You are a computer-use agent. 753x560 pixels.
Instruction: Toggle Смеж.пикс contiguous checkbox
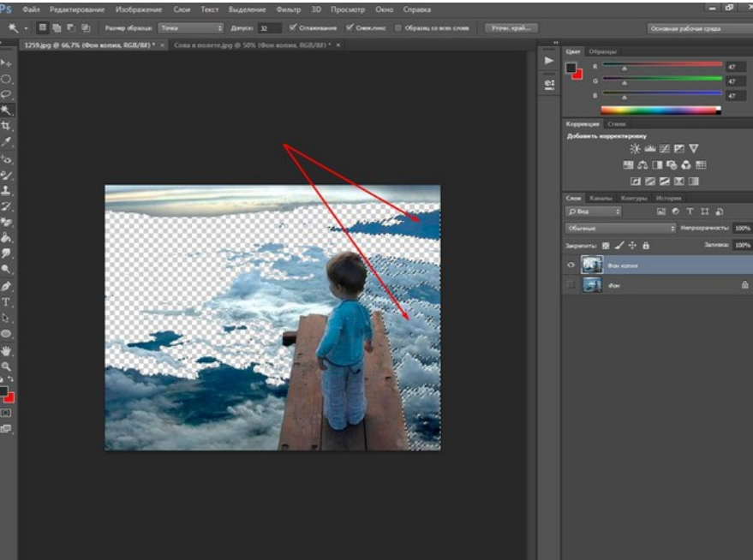coord(350,28)
